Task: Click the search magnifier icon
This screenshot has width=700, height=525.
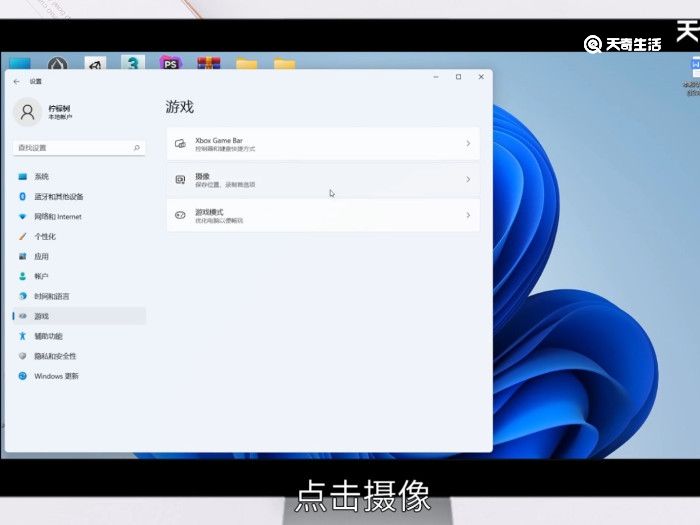Action: [137, 148]
